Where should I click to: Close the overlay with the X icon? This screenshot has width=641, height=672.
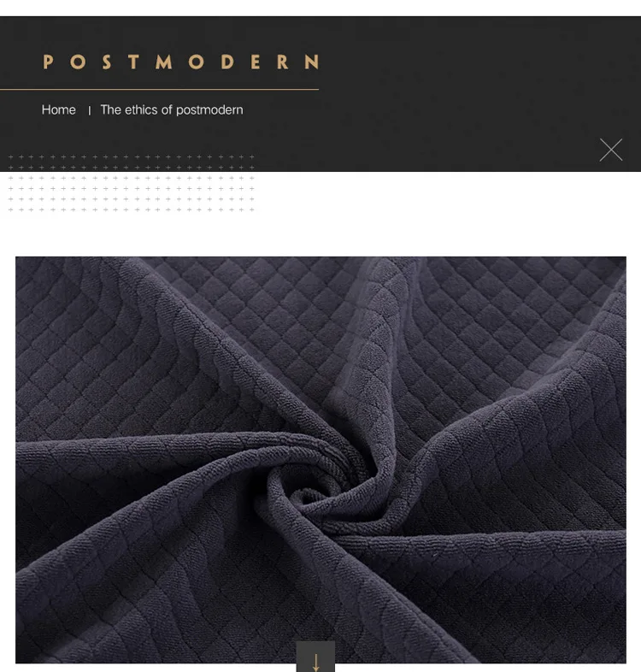tap(610, 150)
